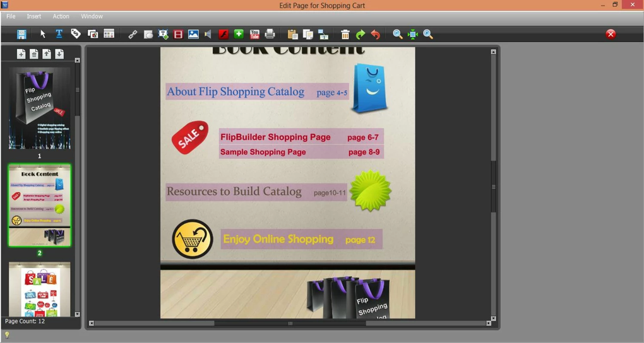The width and height of the screenshot is (644, 343).
Task: Click the 'Page Count: 12' text
Action: pyautogui.click(x=25, y=322)
